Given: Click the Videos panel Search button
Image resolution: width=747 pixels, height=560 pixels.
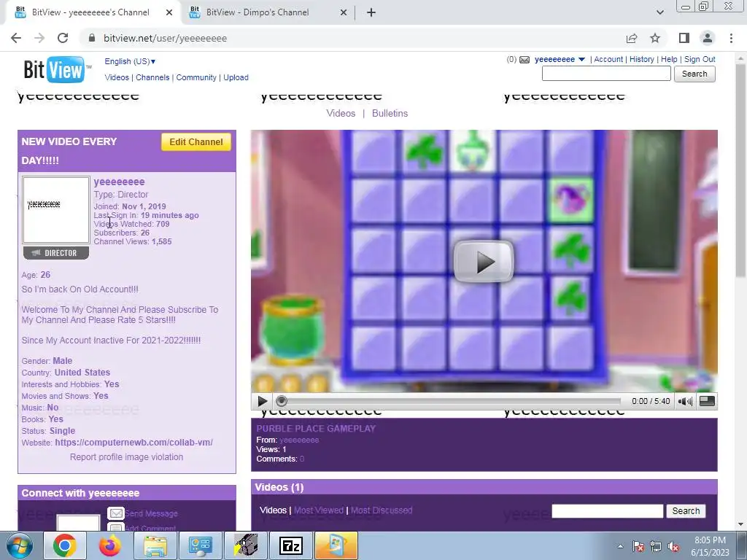Looking at the screenshot, I should (686, 511).
